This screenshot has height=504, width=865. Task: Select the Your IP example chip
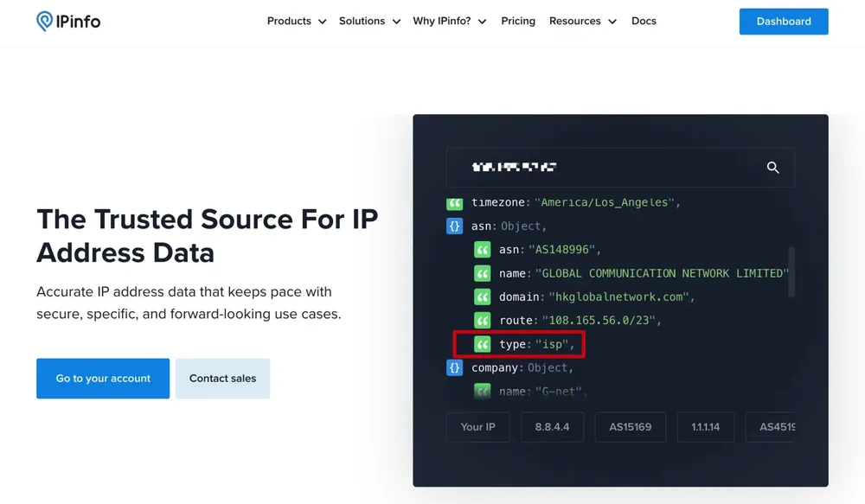[x=477, y=427]
